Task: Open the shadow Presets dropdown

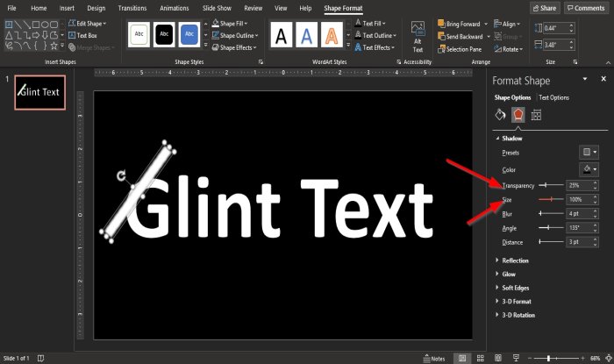Action: pyautogui.click(x=589, y=153)
